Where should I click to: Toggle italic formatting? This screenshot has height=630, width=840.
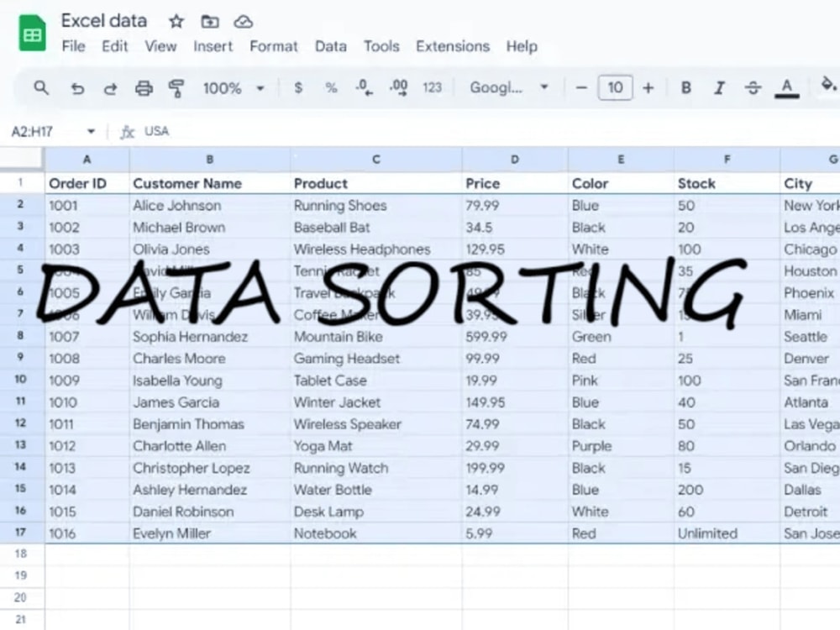tap(719, 88)
